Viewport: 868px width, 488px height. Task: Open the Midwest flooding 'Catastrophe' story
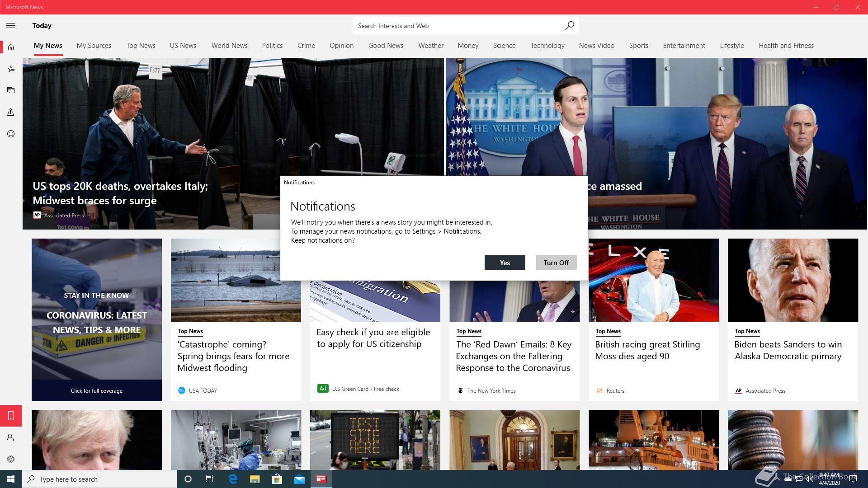pyautogui.click(x=233, y=356)
